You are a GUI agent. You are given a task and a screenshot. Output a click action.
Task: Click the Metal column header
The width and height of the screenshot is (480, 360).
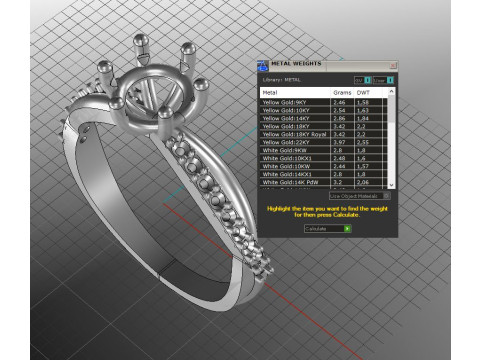[295, 93]
